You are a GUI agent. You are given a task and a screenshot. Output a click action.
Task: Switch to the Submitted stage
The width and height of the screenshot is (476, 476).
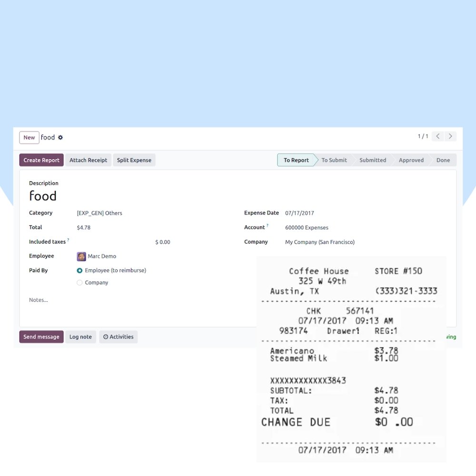pos(373,160)
